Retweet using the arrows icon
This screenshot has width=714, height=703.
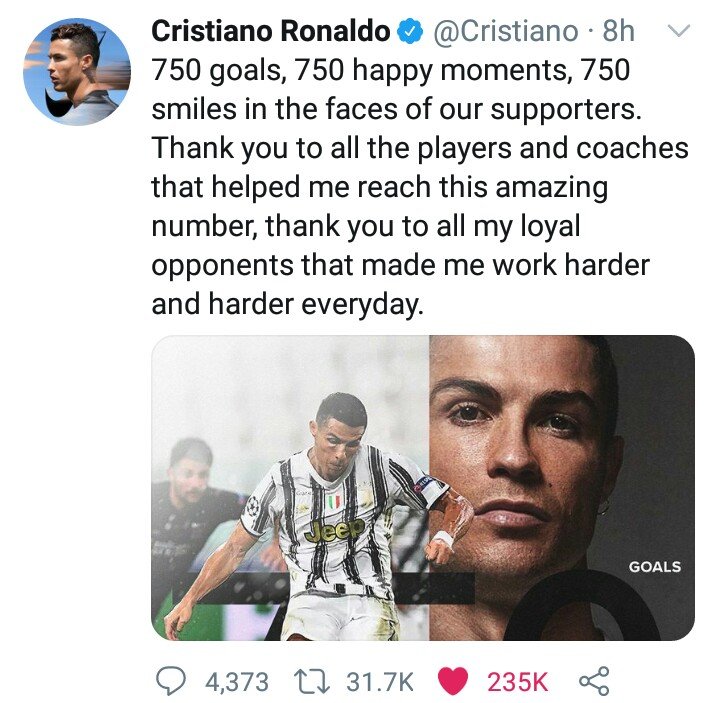coord(311,681)
